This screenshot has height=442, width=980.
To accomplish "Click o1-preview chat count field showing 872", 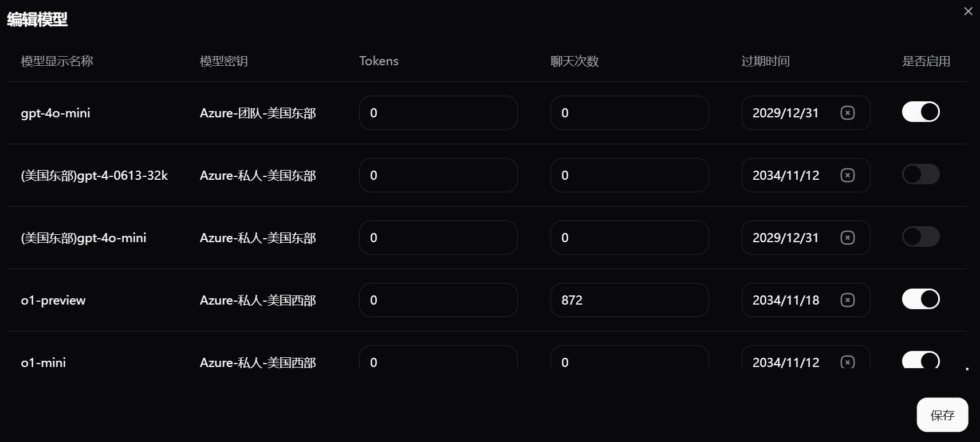I will 629,300.
